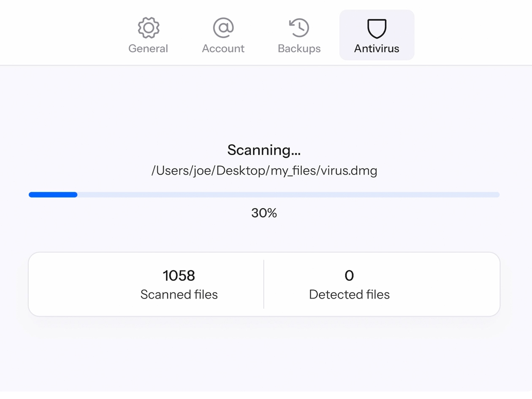
Task: Click the restore-history icon for Backups
Action: click(299, 27)
